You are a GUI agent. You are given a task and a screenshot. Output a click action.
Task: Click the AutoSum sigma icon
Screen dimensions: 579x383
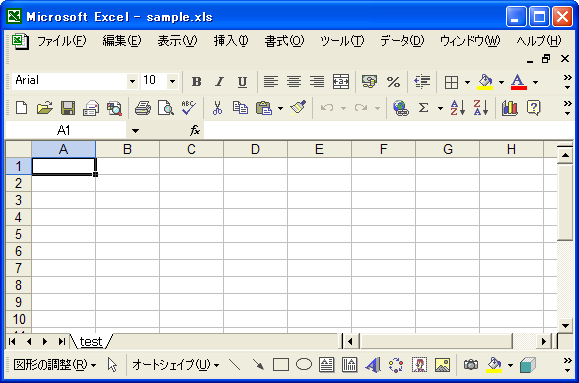(x=424, y=108)
